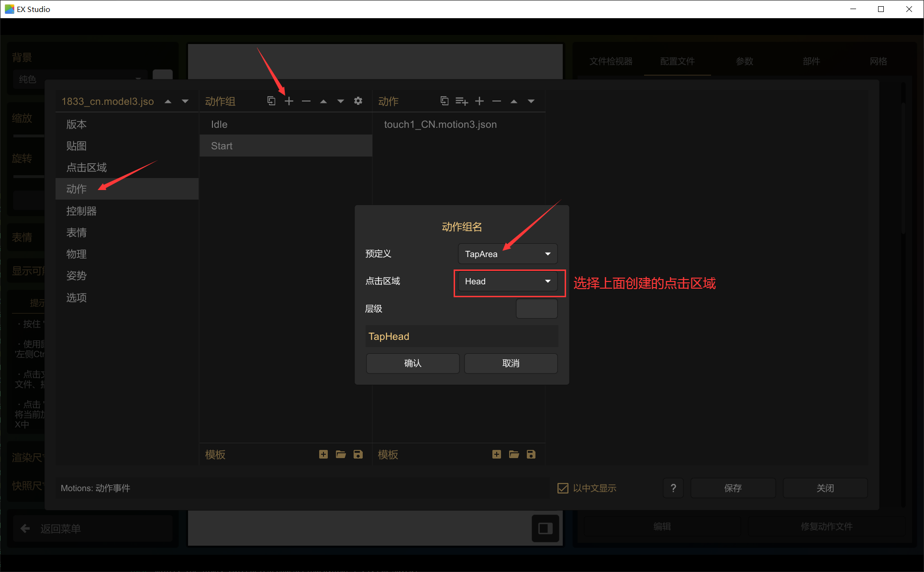This screenshot has height=572, width=924.
Task: Select 点击区域 in the sidebar
Action: (127, 168)
